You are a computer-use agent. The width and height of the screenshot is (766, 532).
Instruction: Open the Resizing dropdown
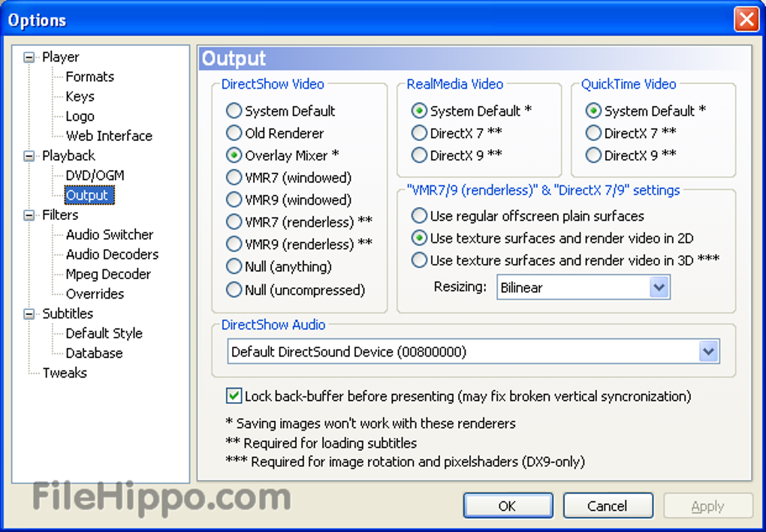coord(659,287)
